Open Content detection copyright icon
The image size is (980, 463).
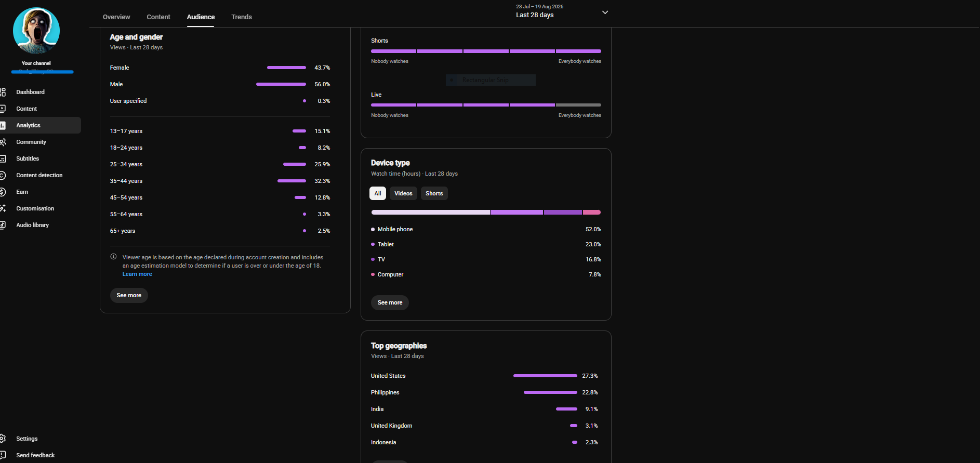[3, 175]
